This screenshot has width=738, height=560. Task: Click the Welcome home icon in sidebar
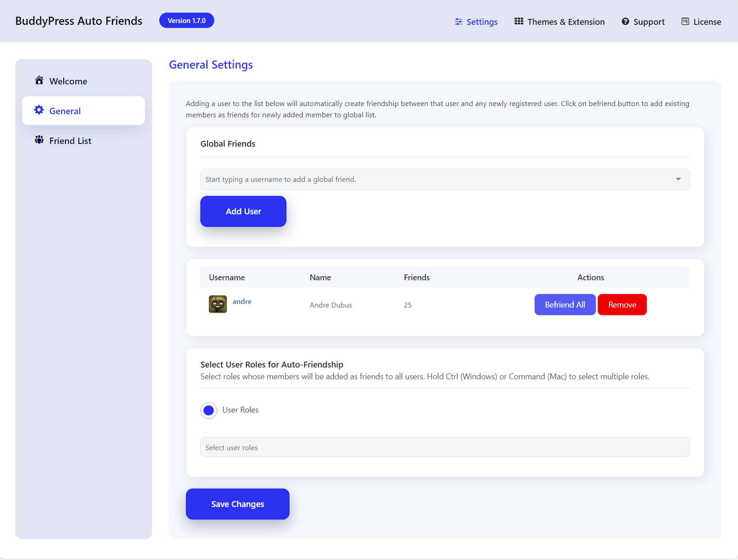tap(39, 80)
